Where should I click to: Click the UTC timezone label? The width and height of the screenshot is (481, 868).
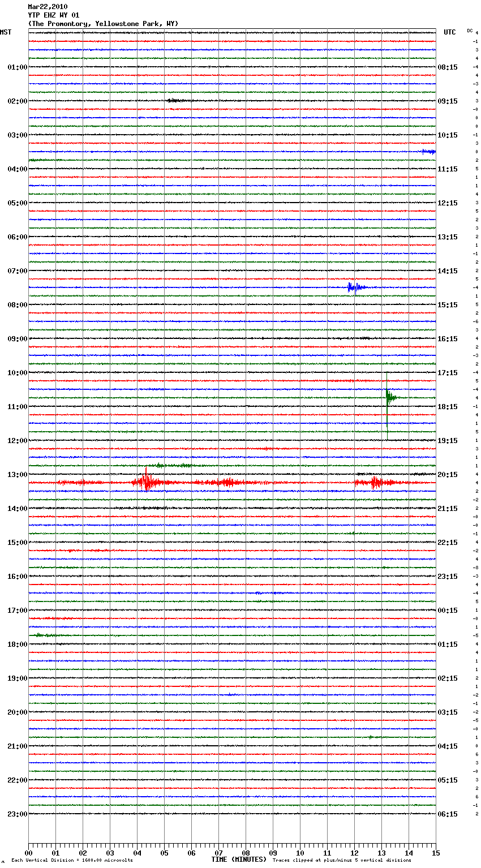pyautogui.click(x=449, y=32)
